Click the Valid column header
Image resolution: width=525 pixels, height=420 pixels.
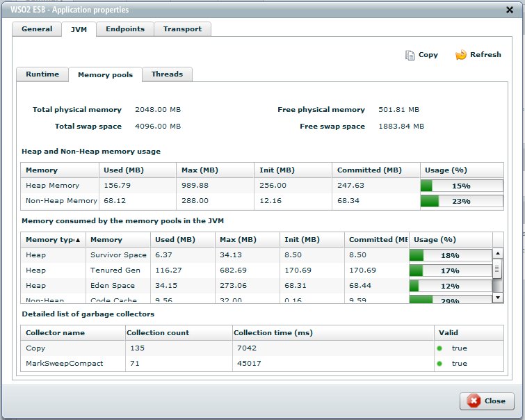469,333
